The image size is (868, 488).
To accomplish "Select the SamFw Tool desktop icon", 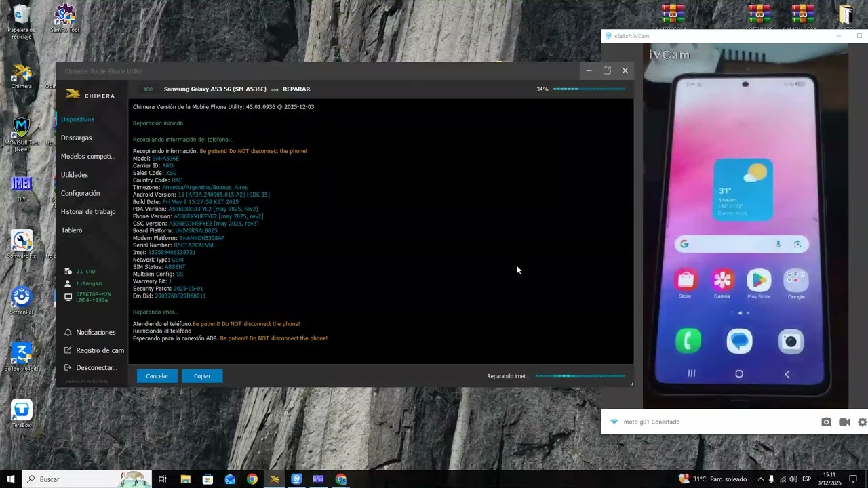I will (64, 19).
